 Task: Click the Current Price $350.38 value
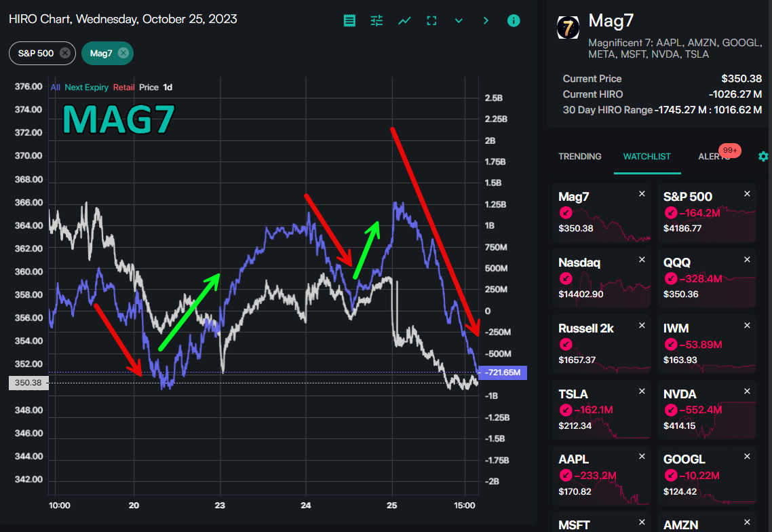[741, 79]
